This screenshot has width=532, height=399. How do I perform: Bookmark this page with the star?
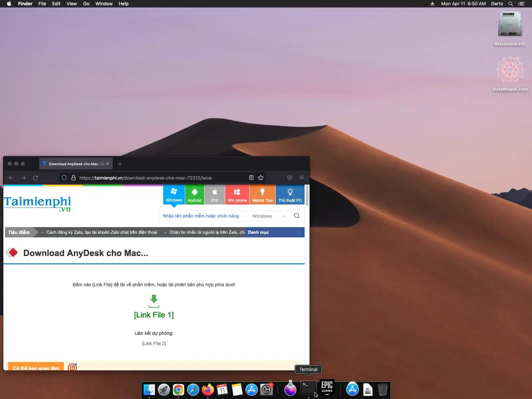[x=261, y=178]
